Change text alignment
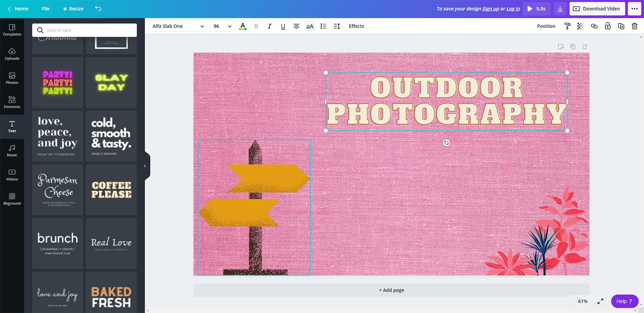The height and width of the screenshot is (313, 644). 296,26
